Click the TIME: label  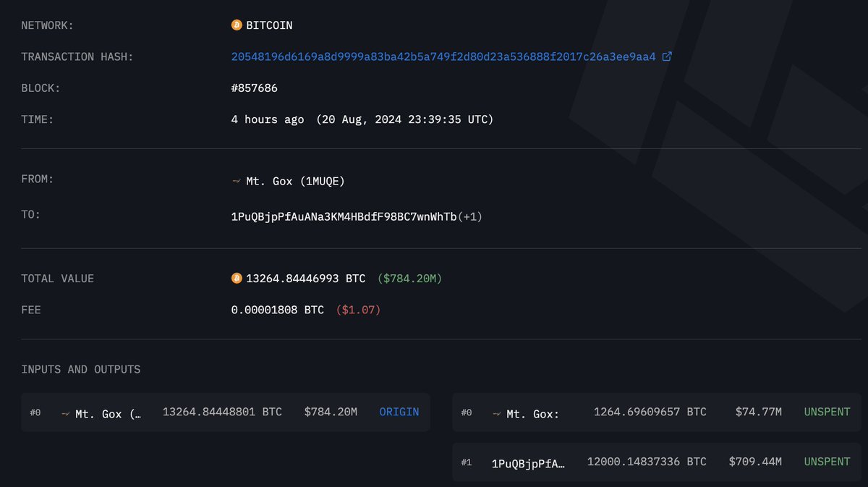(x=38, y=119)
